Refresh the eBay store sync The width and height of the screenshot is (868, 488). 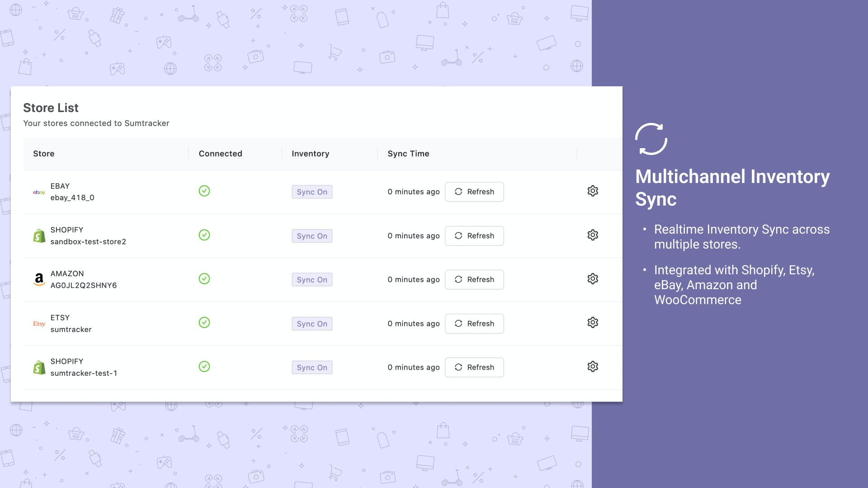[x=474, y=192]
